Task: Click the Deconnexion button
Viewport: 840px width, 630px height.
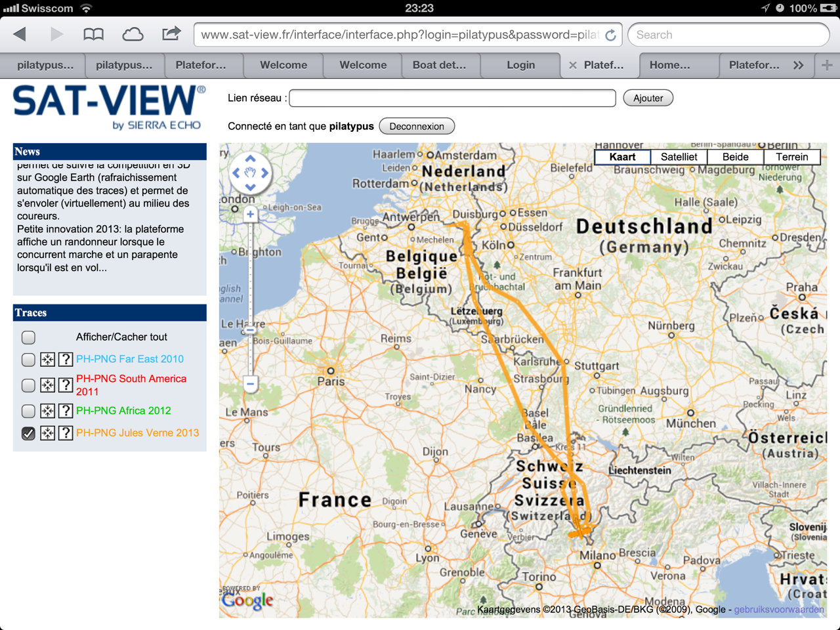Action: tap(417, 126)
